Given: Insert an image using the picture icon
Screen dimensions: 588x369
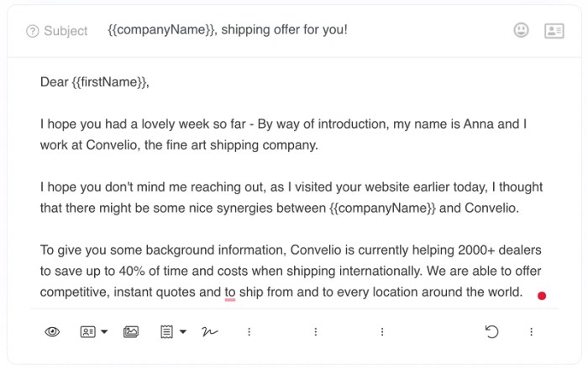Looking at the screenshot, I should [131, 332].
